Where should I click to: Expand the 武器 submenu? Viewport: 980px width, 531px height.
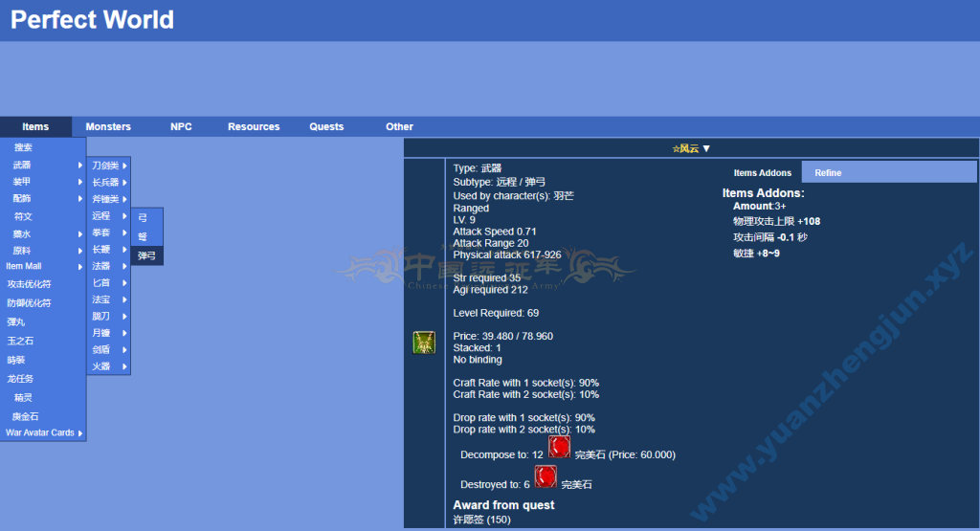pos(43,165)
